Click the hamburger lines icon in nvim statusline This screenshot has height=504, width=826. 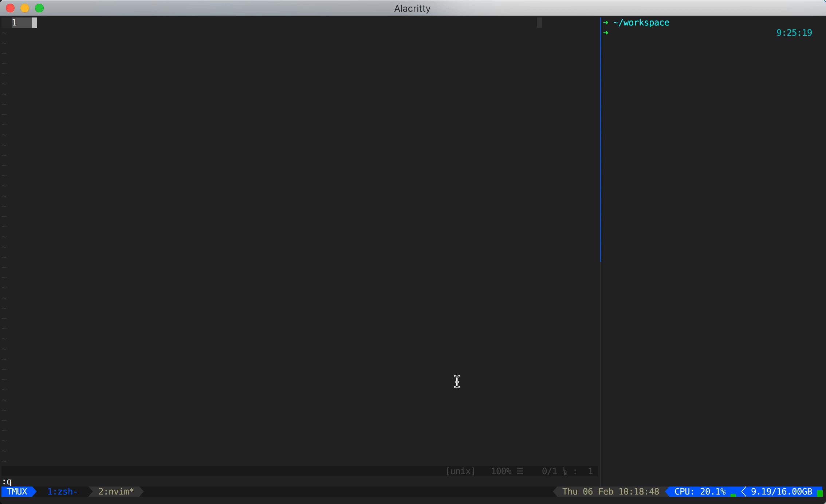click(520, 471)
